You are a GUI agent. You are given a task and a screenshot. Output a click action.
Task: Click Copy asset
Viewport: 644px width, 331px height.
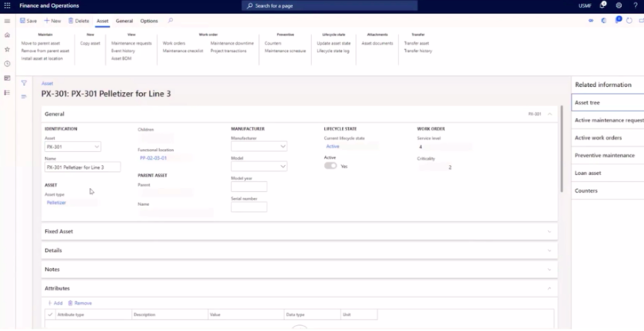point(90,43)
